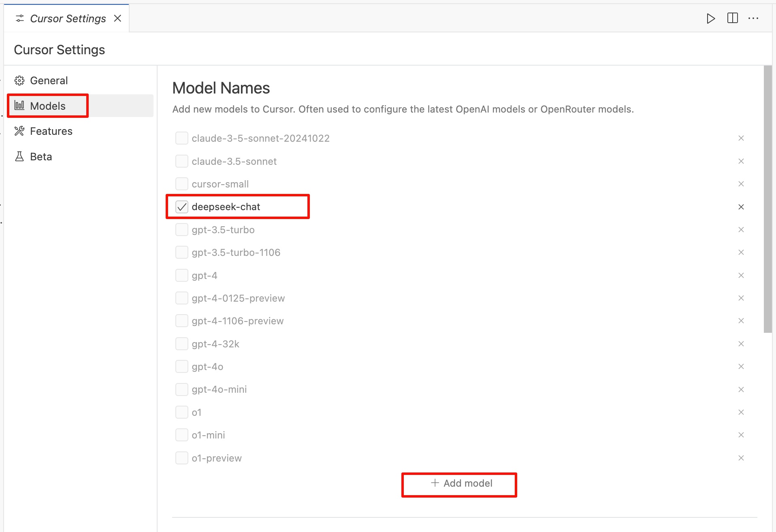Enable the gpt-4 model checkbox
Viewport: 776px width, 532px height.
pyautogui.click(x=182, y=275)
